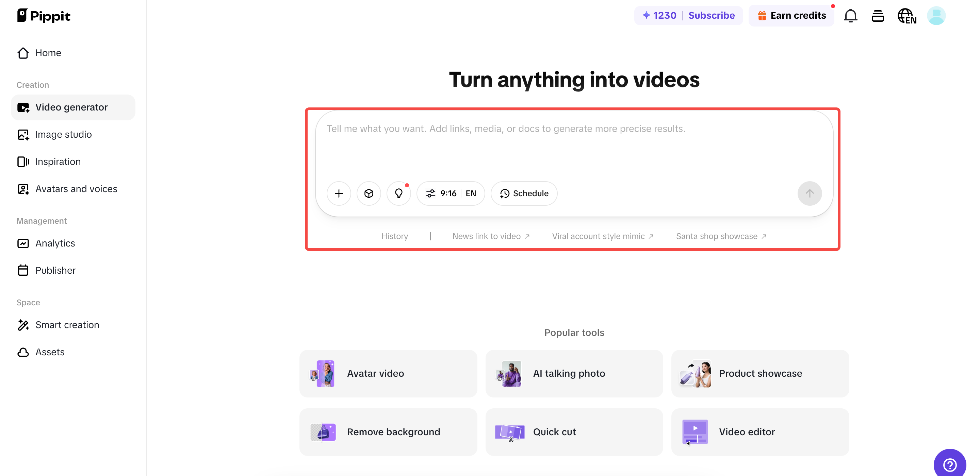Click the Subscribe link

(x=712, y=15)
